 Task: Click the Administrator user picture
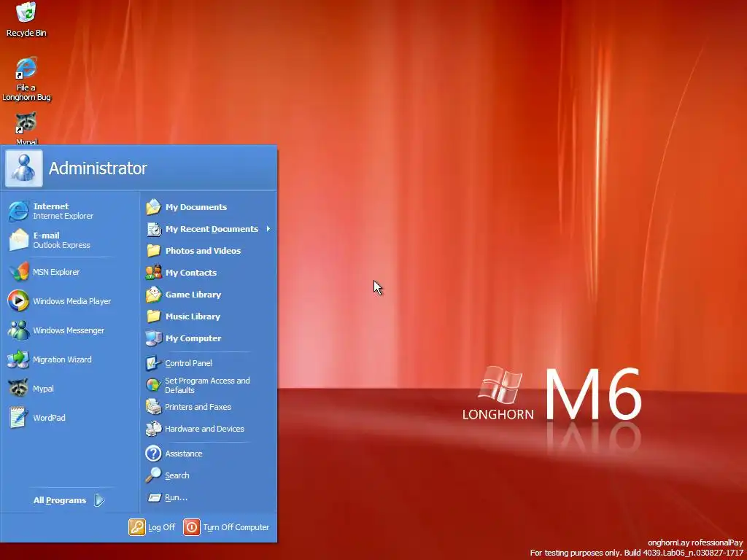(24, 168)
